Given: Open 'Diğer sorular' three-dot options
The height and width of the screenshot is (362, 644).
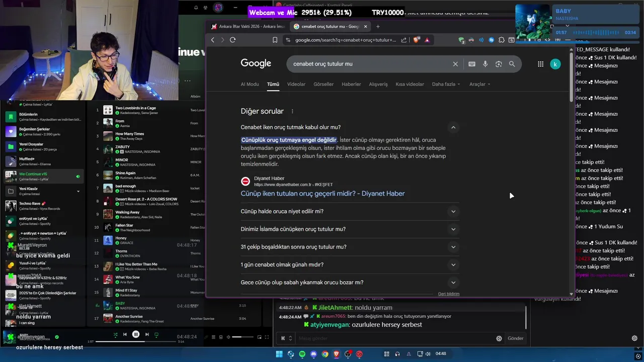Looking at the screenshot, I should (x=292, y=112).
